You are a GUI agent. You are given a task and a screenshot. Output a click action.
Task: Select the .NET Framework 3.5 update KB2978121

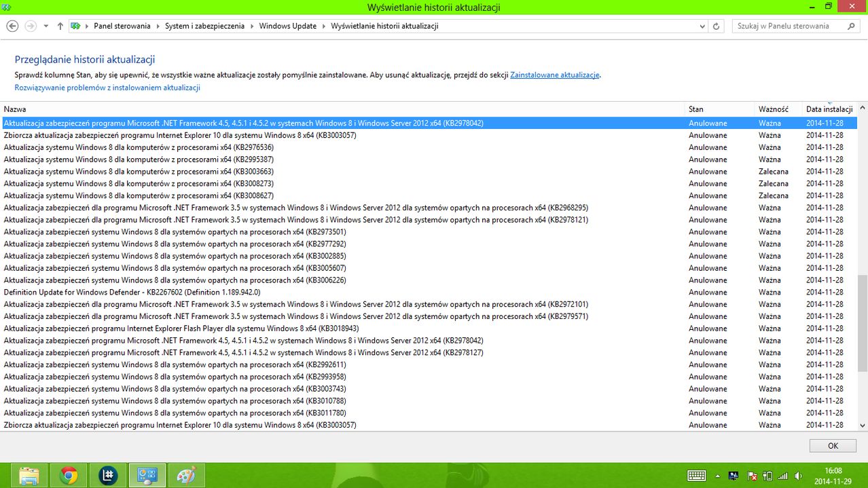point(429,220)
